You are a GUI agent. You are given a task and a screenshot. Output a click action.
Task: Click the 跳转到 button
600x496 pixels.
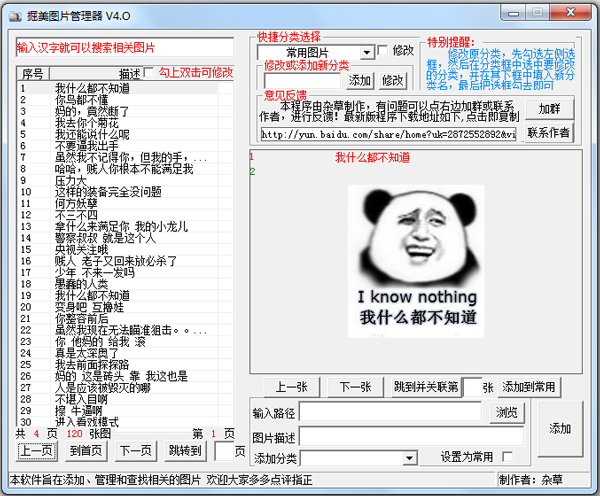[x=185, y=451]
